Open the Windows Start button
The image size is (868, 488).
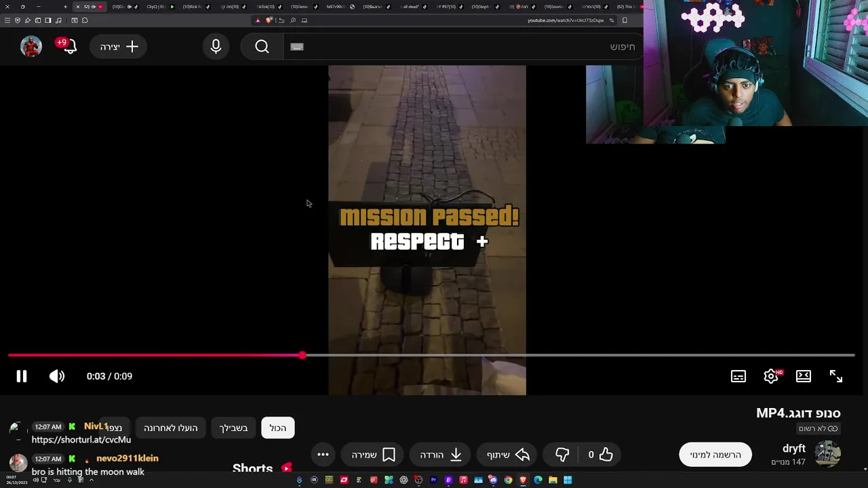coord(568,480)
